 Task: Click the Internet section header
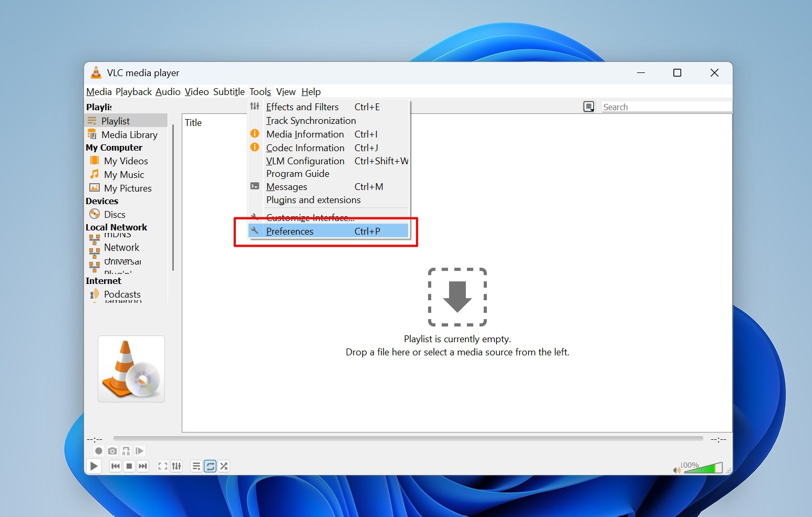(103, 281)
